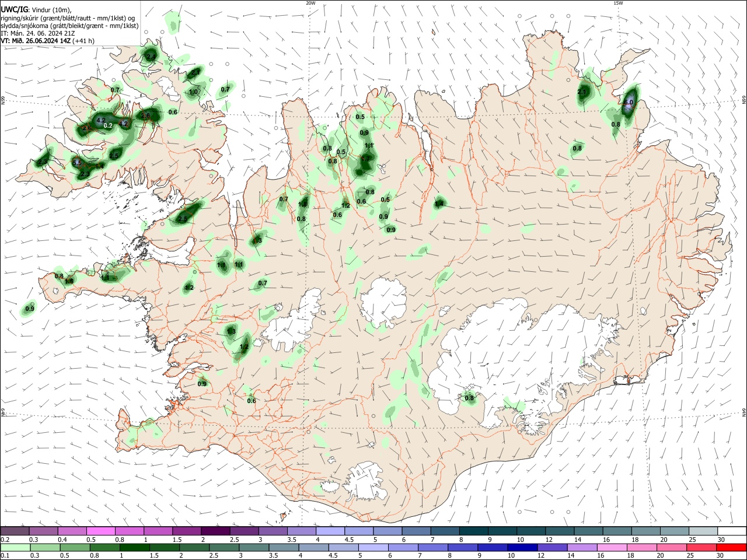747x560 pixels.
Task: Click the '2.4' precipitation value on map
Action: 151,57
